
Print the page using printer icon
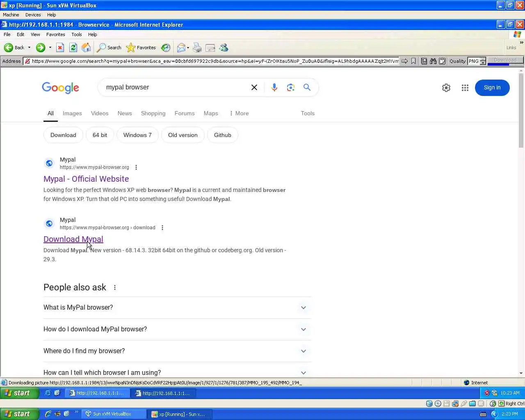(197, 48)
